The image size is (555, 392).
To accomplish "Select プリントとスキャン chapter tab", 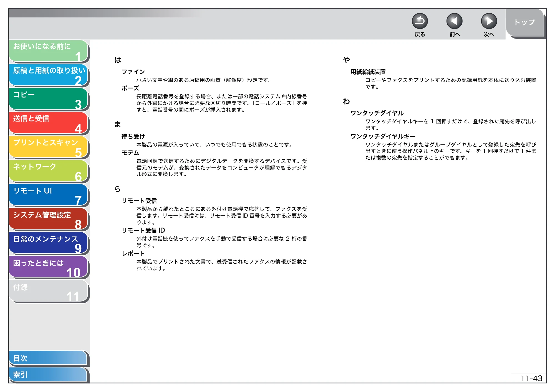I will click(49, 147).
